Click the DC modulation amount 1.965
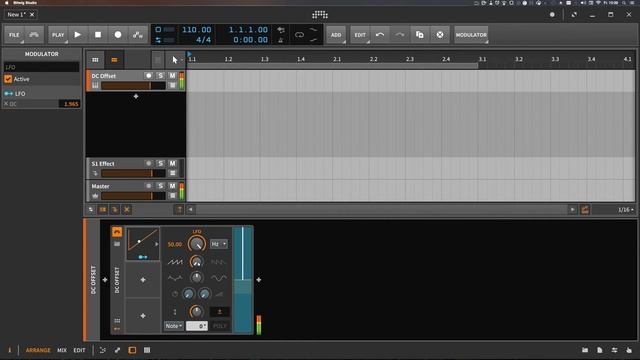The height and width of the screenshot is (360, 640). tap(70, 104)
